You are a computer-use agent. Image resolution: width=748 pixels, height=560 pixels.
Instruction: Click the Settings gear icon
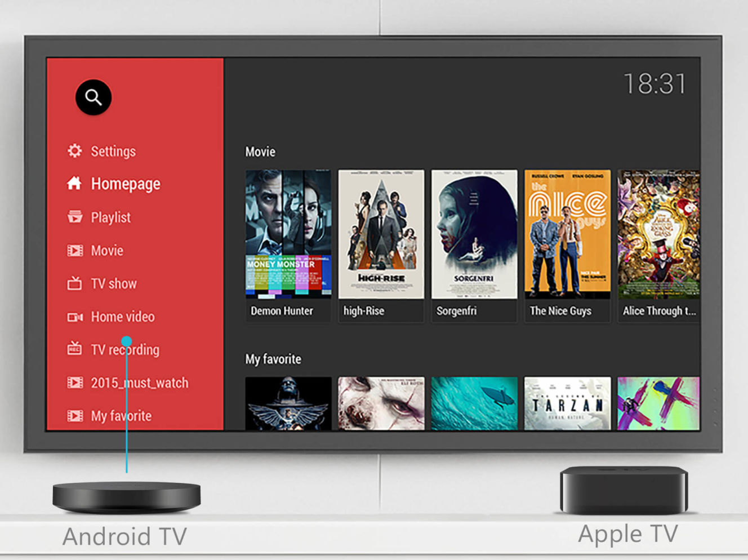pyautogui.click(x=74, y=150)
